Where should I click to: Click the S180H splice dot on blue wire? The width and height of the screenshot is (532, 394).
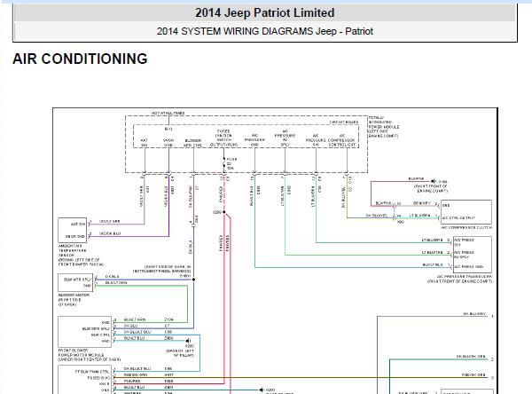[193, 280]
